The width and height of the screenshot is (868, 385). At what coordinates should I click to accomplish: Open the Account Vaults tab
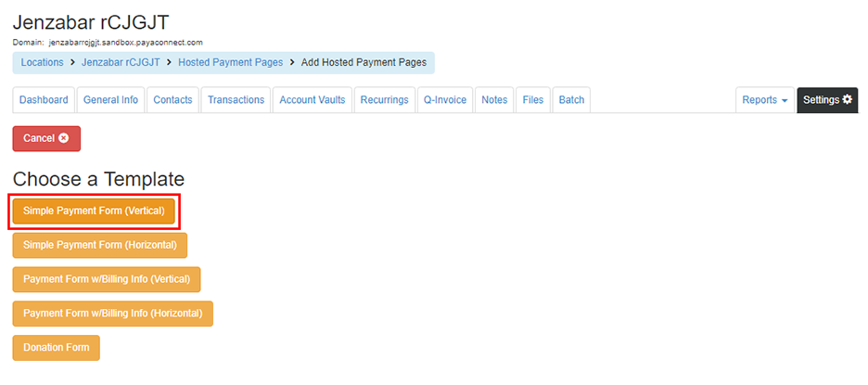pyautogui.click(x=313, y=100)
